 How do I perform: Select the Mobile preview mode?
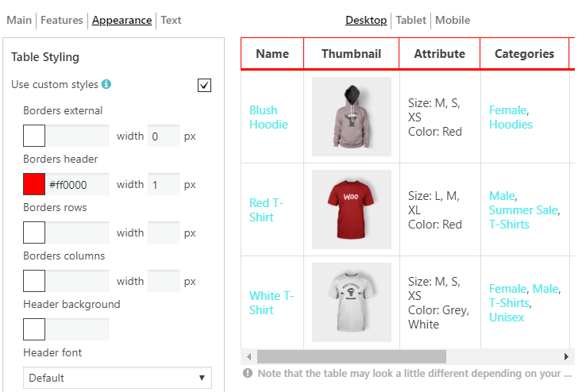click(453, 20)
